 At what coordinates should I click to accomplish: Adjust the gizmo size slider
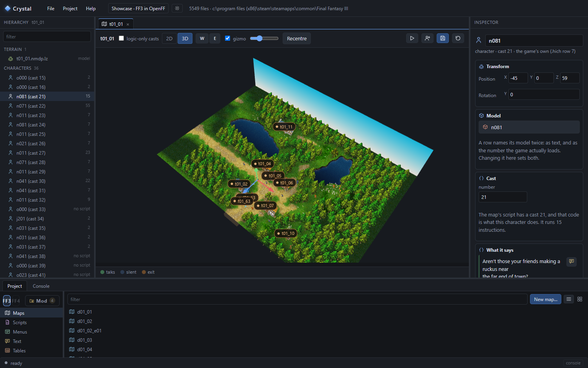point(264,38)
